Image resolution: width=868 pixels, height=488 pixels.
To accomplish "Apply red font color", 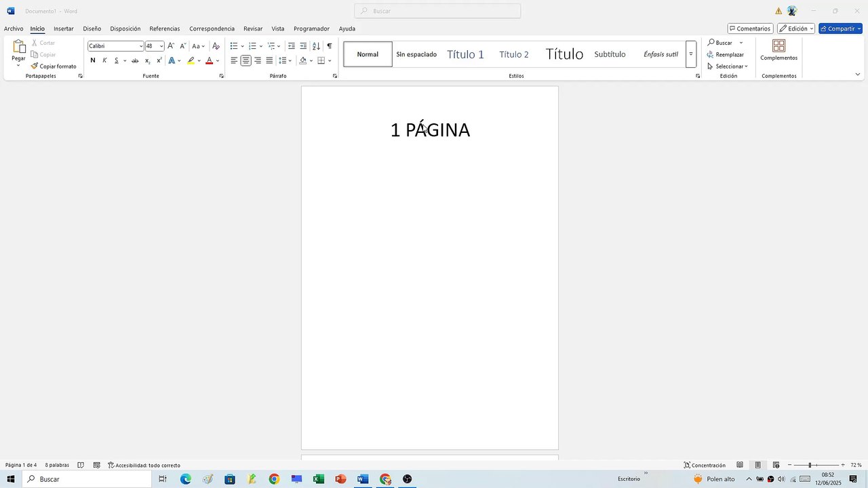I will tap(209, 61).
